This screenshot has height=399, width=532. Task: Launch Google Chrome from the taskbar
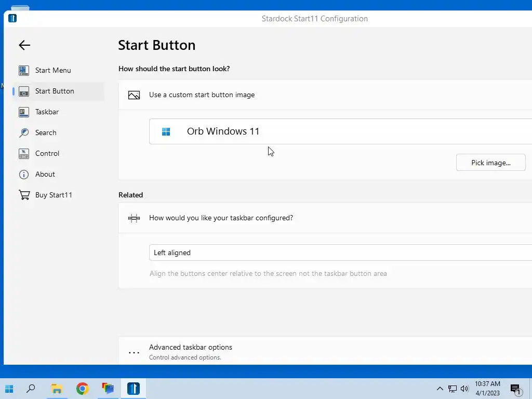83,389
